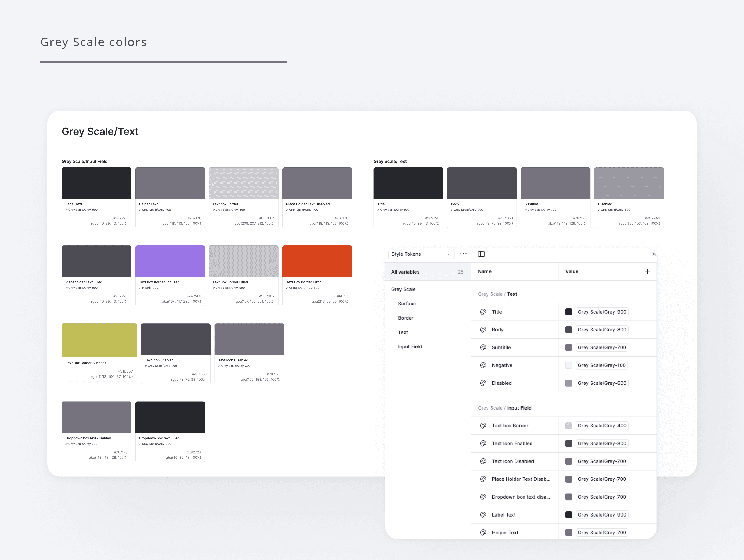Viewport: 744px width, 560px height.
Task: Click palette icon next to Title variable
Action: (x=483, y=312)
